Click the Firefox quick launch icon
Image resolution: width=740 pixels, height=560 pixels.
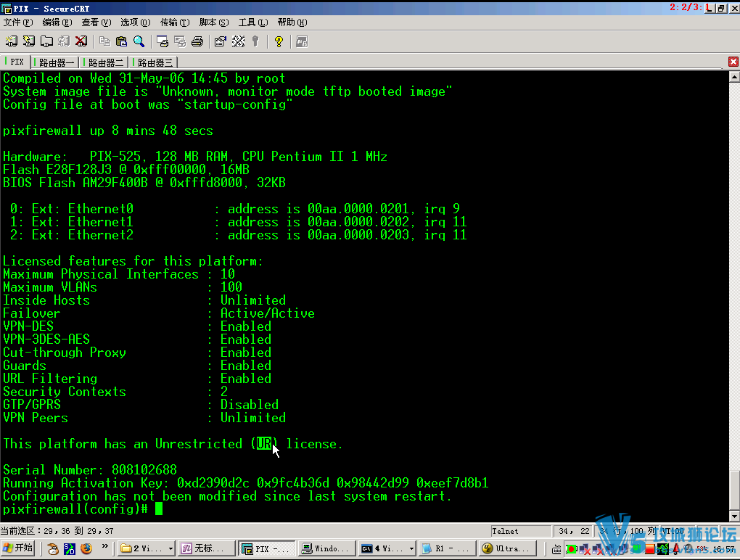coord(86,548)
